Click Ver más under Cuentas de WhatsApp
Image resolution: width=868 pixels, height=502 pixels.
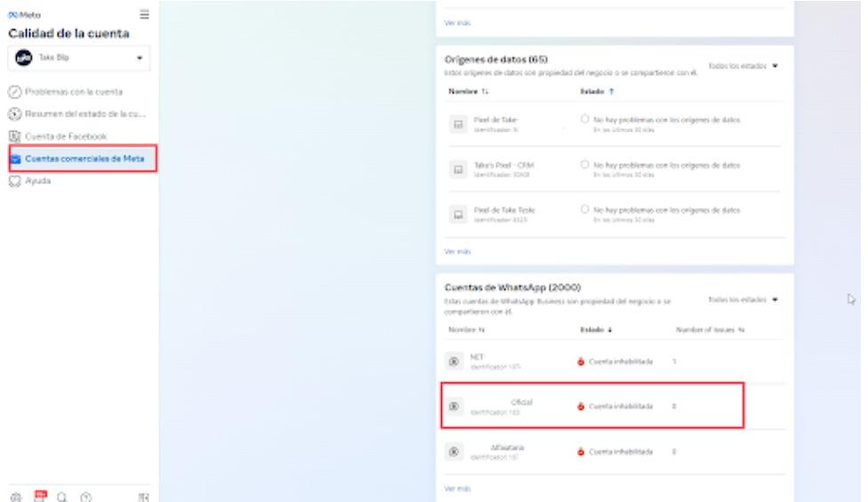click(457, 489)
